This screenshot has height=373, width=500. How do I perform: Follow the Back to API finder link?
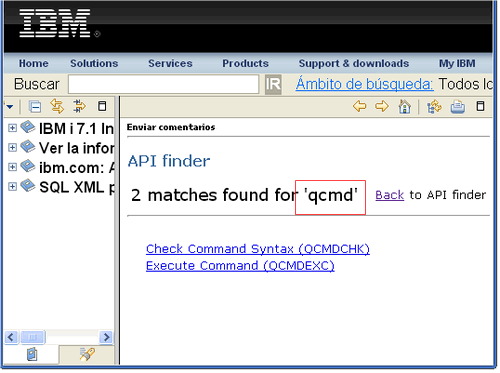(x=389, y=195)
